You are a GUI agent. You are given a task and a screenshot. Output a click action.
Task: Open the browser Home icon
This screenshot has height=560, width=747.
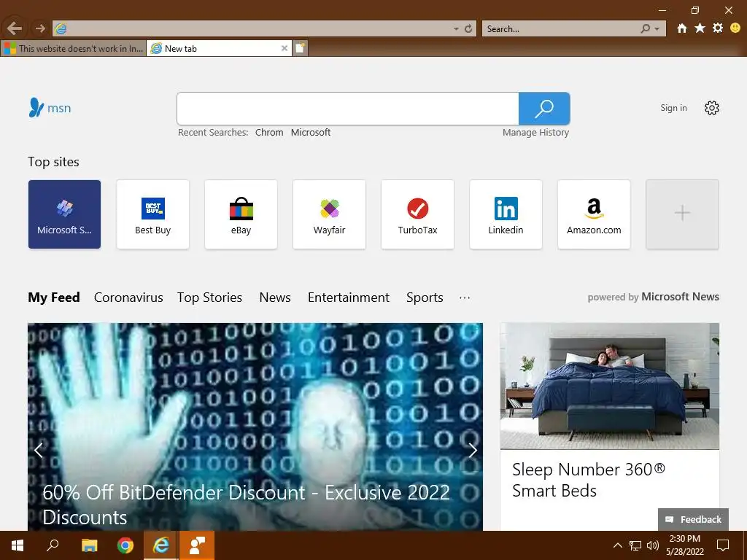(x=682, y=28)
